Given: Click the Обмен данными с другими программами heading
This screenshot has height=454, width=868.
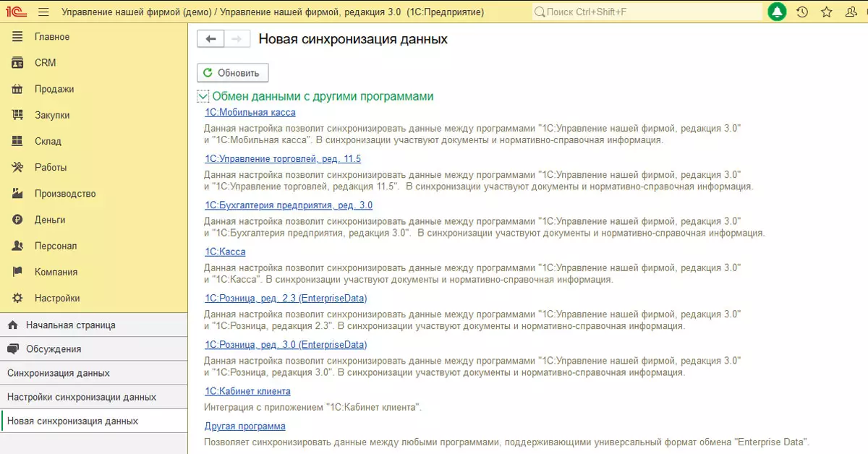Looking at the screenshot, I should coord(323,96).
